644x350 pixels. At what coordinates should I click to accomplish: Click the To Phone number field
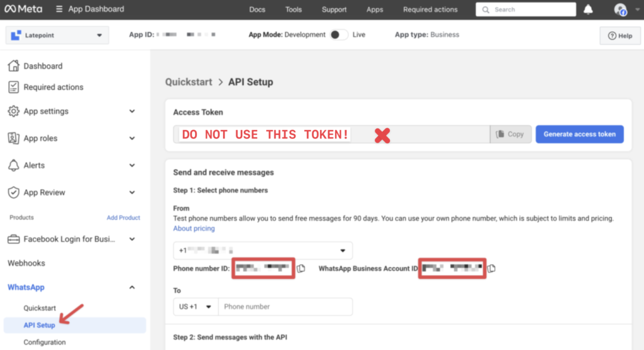[x=286, y=307]
